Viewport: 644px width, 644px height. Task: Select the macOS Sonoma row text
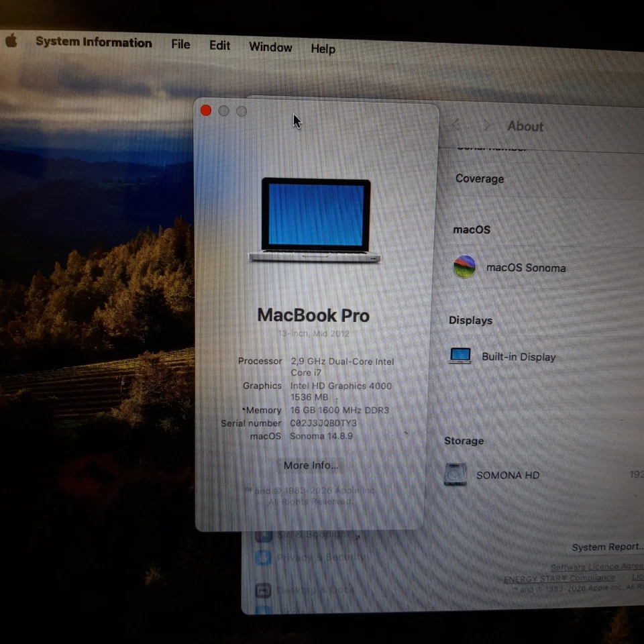coord(526,268)
